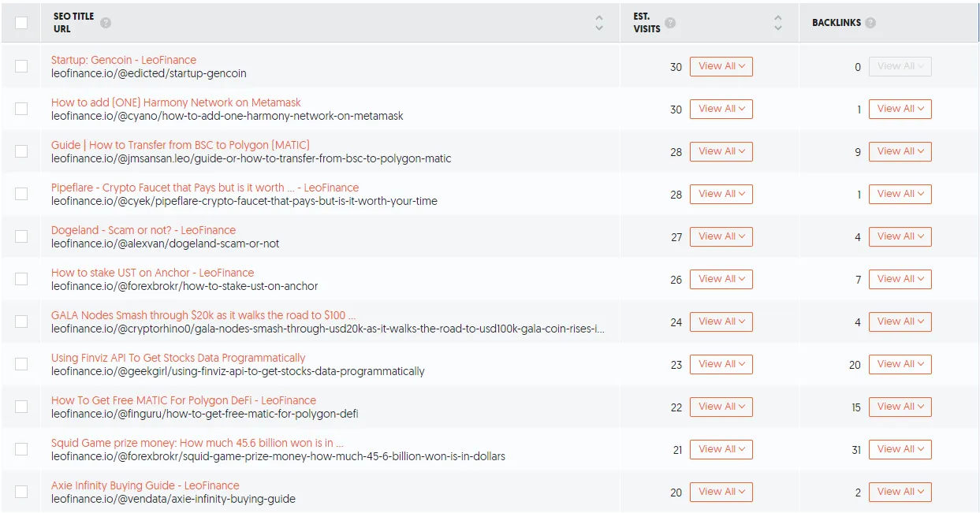Open visits View All for Axie Infinity row
980x513 pixels.
coord(721,492)
